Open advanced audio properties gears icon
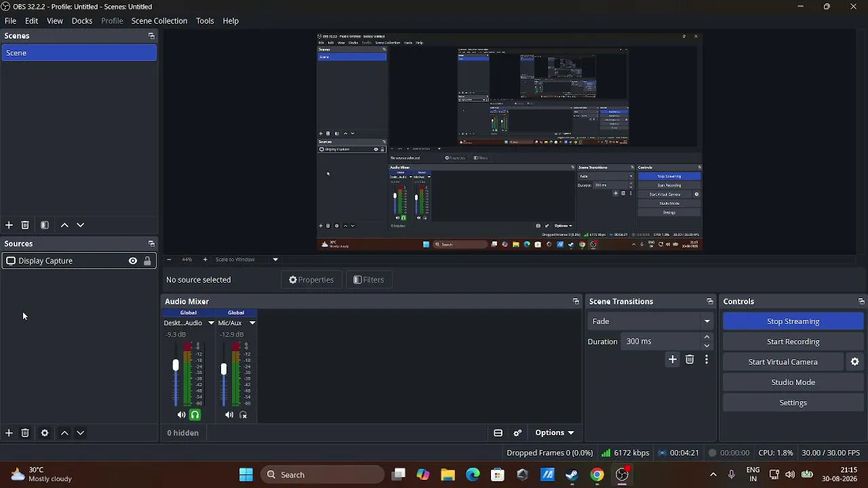This screenshot has height=488, width=868. (x=517, y=433)
